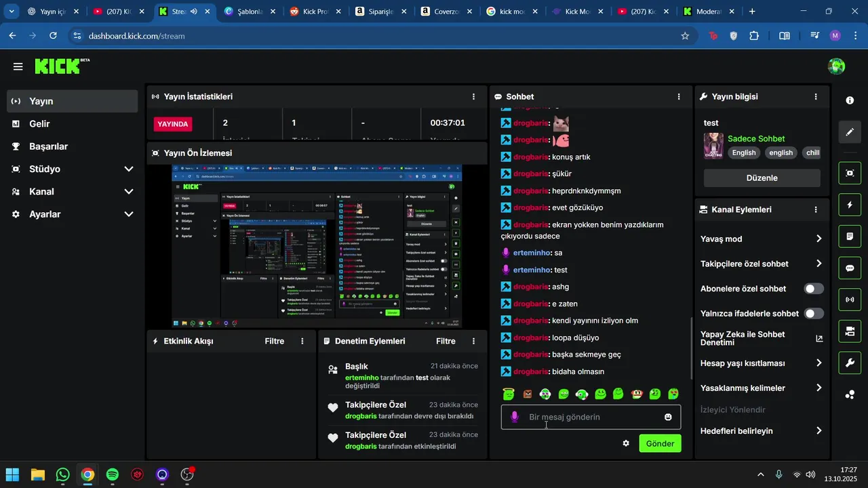The height and width of the screenshot is (488, 868).
Task: Open the Sadece Sohbet category link
Action: pos(756,139)
